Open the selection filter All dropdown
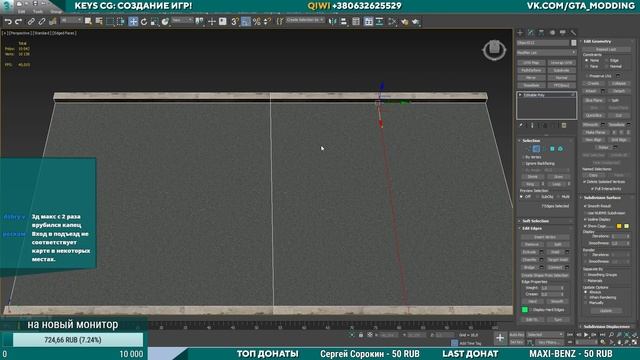The image size is (640, 360). pyautogui.click(x=71, y=20)
